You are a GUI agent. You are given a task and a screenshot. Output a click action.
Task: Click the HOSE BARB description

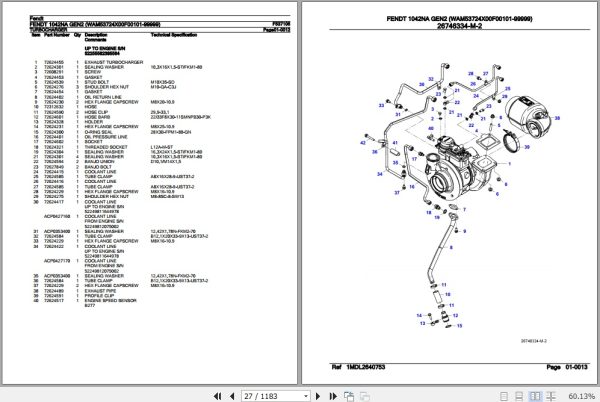[97, 117]
